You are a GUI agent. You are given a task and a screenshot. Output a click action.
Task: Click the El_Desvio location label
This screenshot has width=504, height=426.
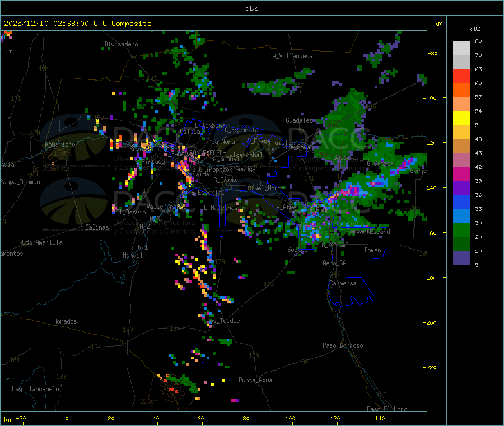click(131, 212)
